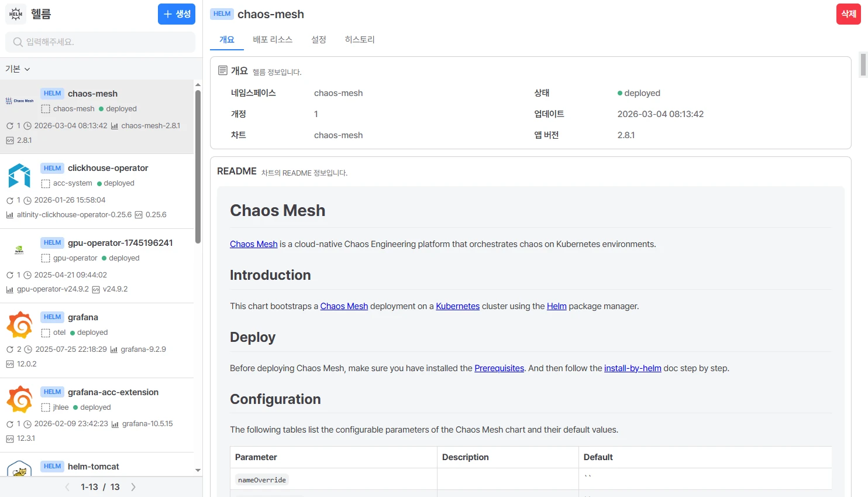Viewport: 868px width, 497px height.
Task: Click the gpu-operator NVIDIA logo icon
Action: coord(19,250)
